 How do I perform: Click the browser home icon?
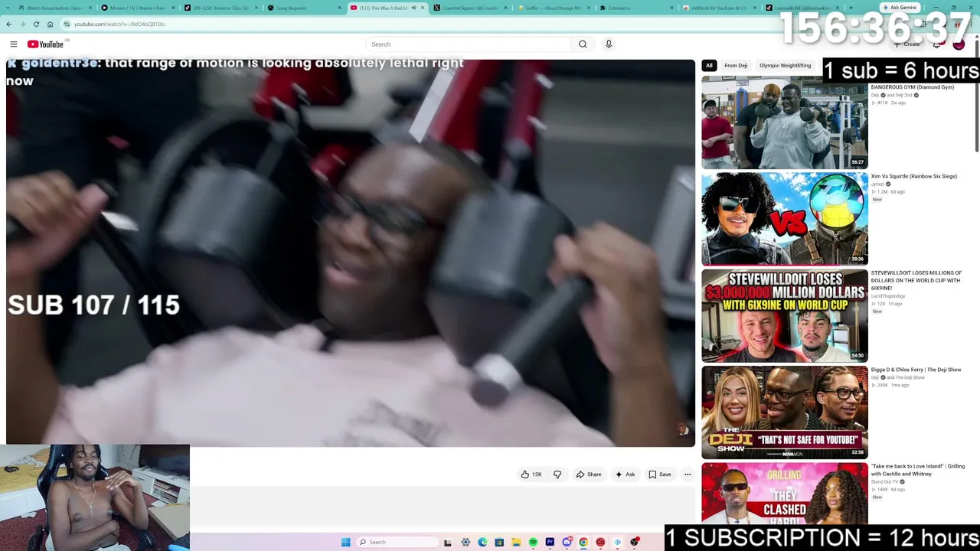pyautogui.click(x=51, y=24)
